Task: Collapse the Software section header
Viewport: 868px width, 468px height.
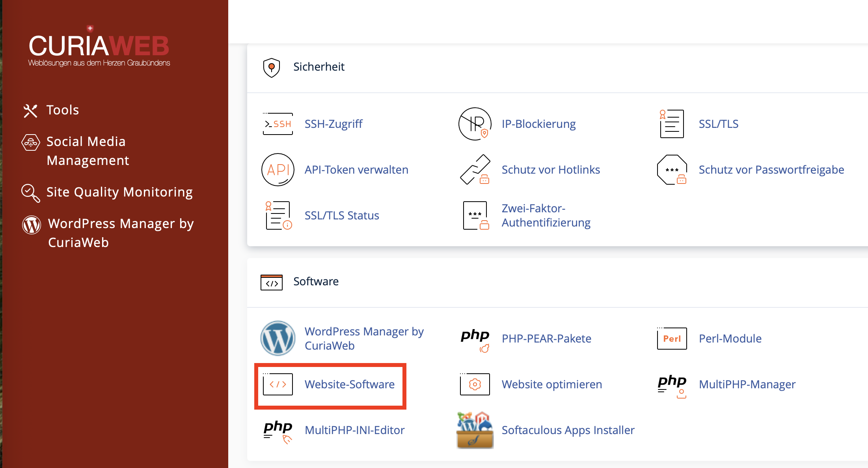Action: [x=315, y=281]
